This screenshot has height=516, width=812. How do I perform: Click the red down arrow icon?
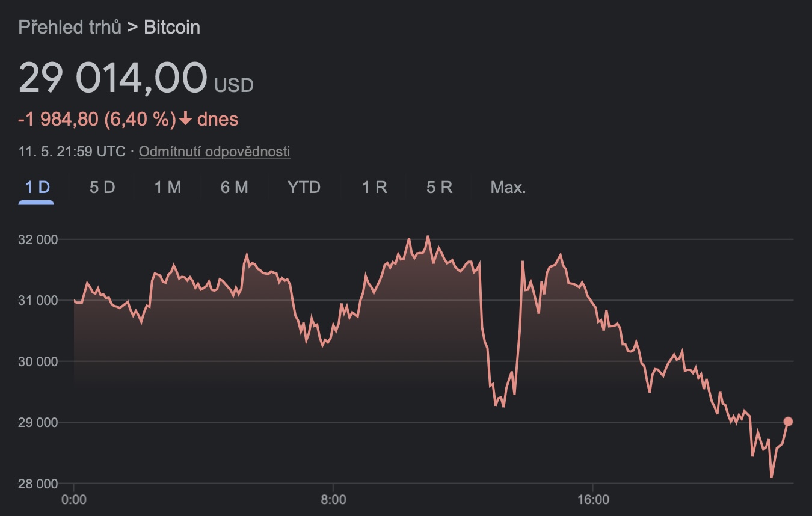tap(186, 119)
